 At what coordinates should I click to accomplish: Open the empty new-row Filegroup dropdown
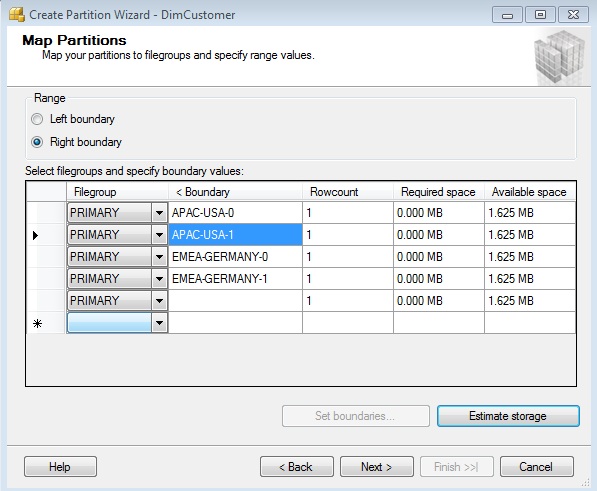point(159,323)
